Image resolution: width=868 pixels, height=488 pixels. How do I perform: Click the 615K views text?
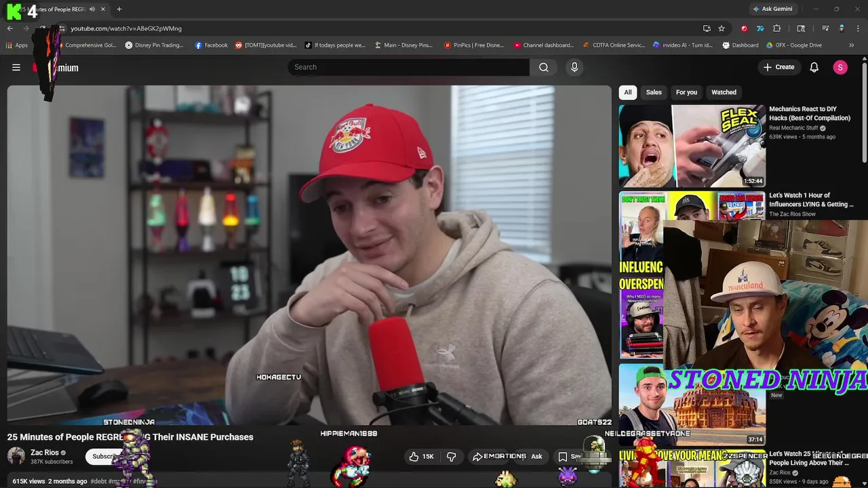click(28, 481)
